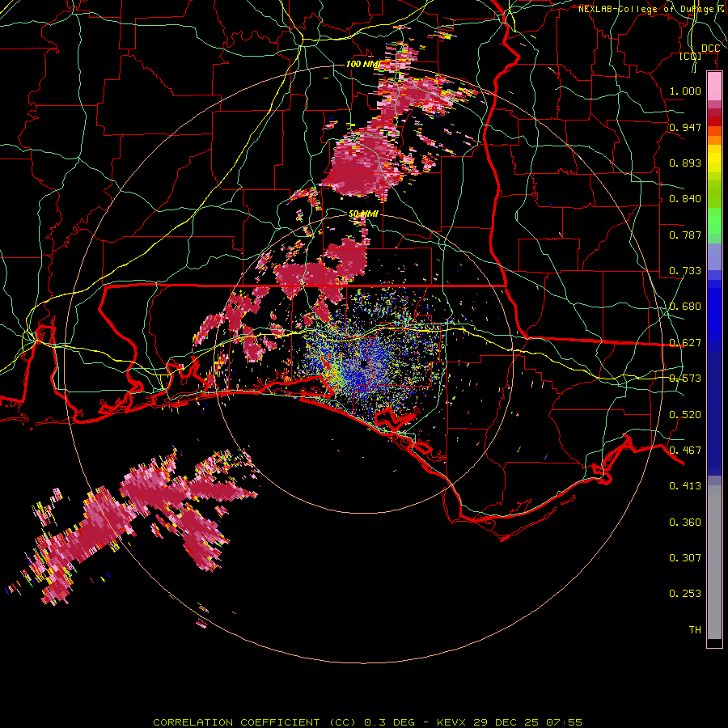Click the 50 NMI range ring label
Screen dimensions: 728x728
pos(363,214)
